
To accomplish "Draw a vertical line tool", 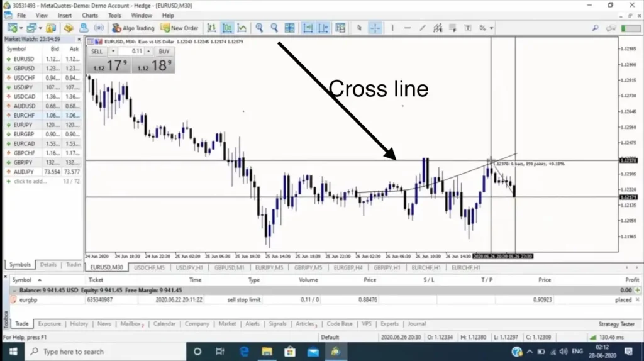I will [x=392, y=28].
